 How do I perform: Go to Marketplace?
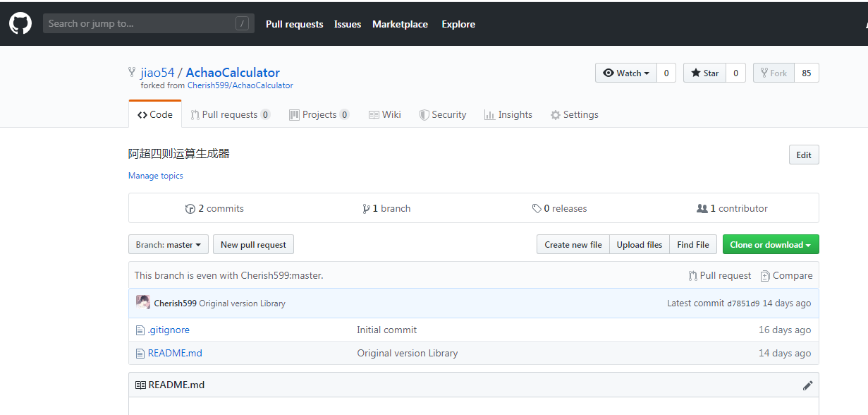coord(400,24)
